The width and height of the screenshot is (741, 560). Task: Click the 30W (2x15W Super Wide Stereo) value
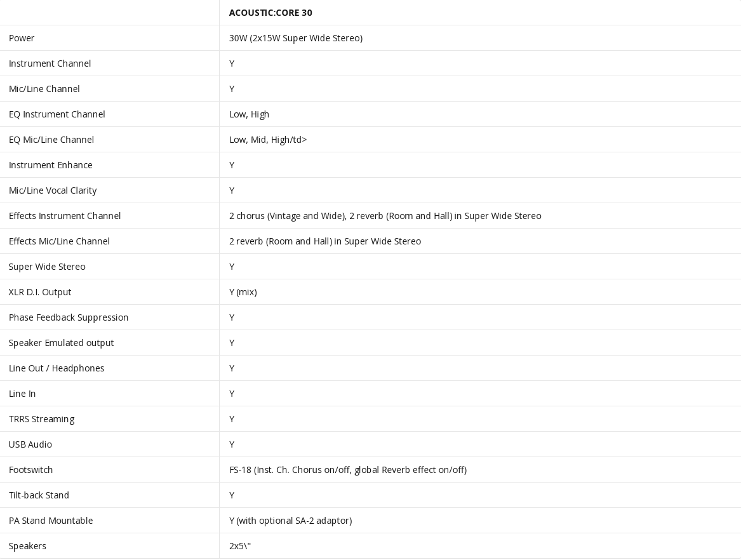296,38
